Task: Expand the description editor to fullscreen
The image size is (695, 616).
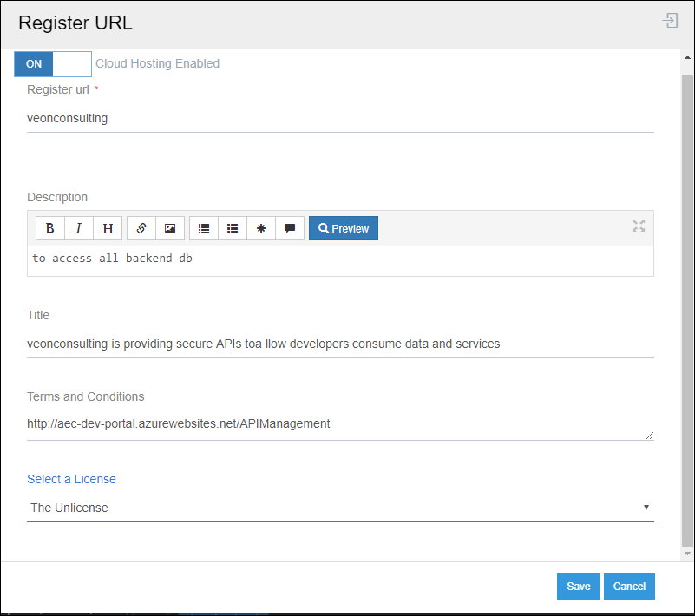Action: point(639,226)
